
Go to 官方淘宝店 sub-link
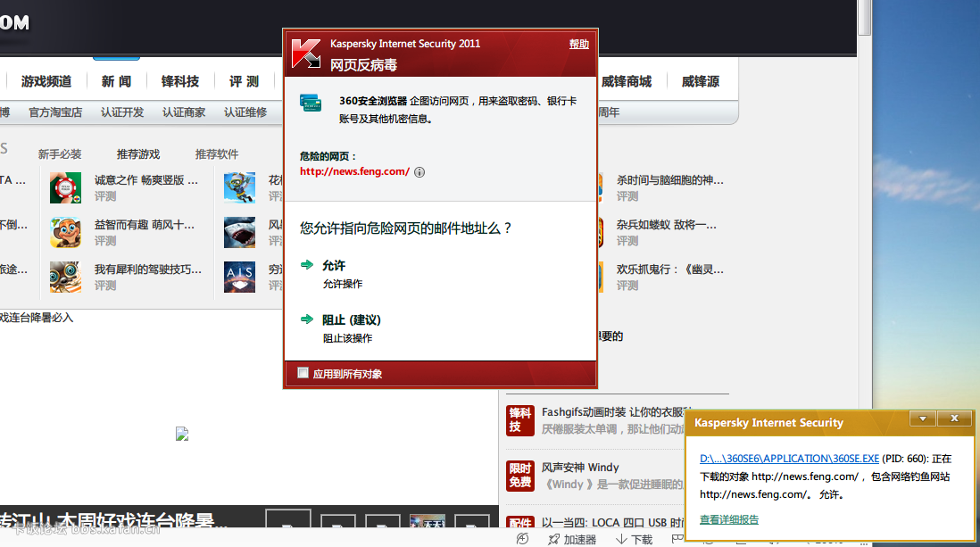click(x=55, y=112)
